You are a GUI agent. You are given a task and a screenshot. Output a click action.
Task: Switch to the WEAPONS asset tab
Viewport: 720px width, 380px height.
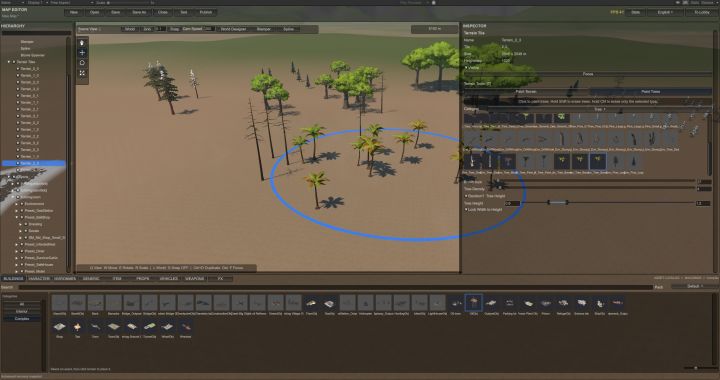(x=194, y=279)
